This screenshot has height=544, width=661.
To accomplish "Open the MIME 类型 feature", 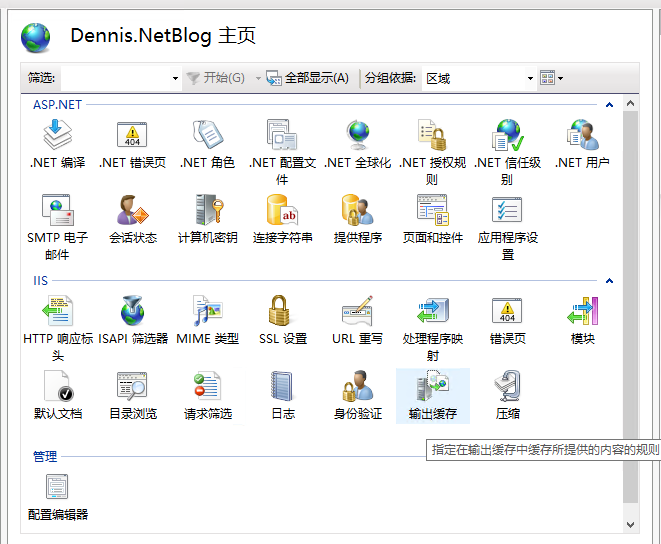I will pyautogui.click(x=207, y=321).
